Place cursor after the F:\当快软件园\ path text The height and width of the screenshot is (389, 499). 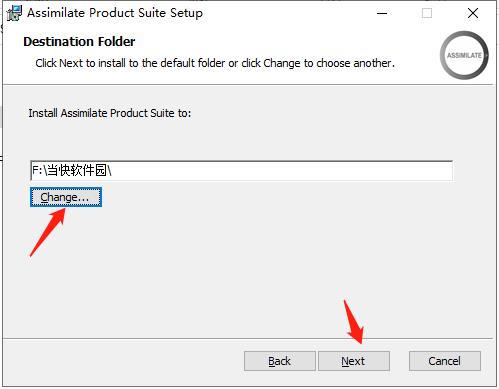tap(113, 171)
